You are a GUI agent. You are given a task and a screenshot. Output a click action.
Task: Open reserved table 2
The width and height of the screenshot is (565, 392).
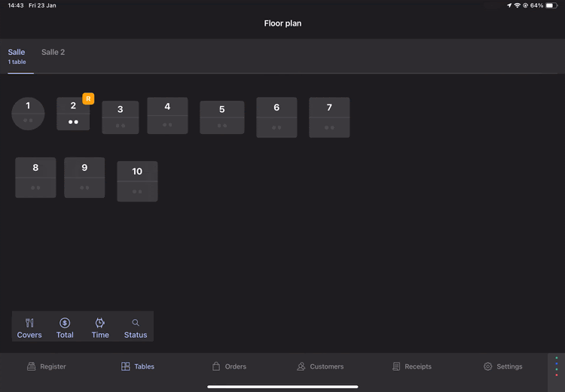coord(72,115)
